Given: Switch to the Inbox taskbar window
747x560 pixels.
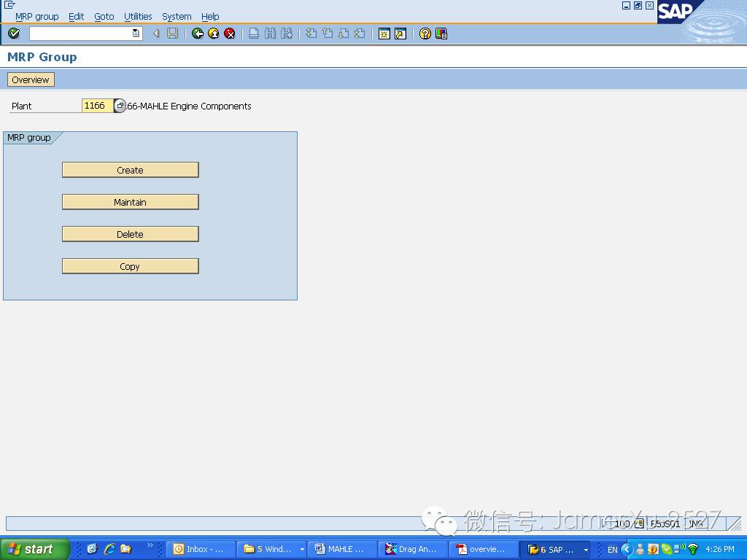Looking at the screenshot, I should pyautogui.click(x=201, y=549).
